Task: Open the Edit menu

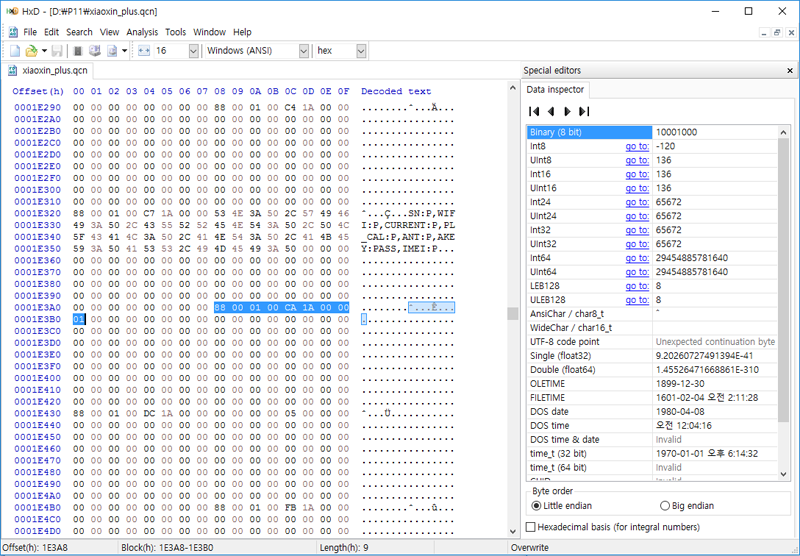Action: pyautogui.click(x=52, y=32)
